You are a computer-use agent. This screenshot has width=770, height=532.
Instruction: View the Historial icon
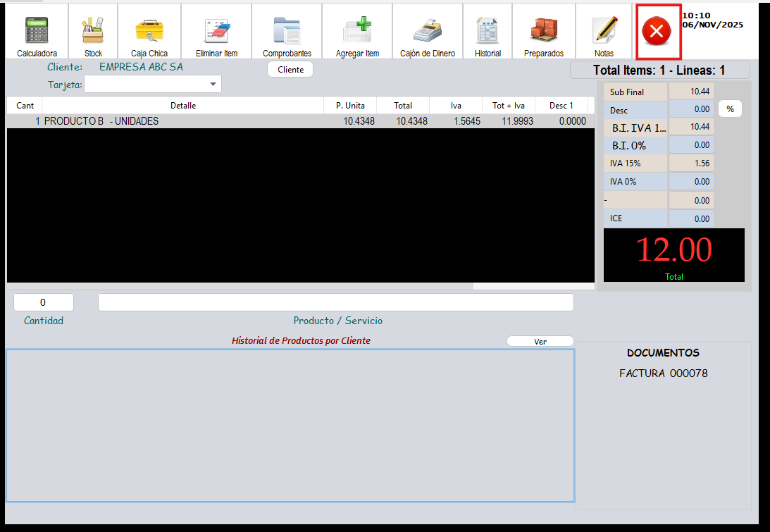point(488,32)
